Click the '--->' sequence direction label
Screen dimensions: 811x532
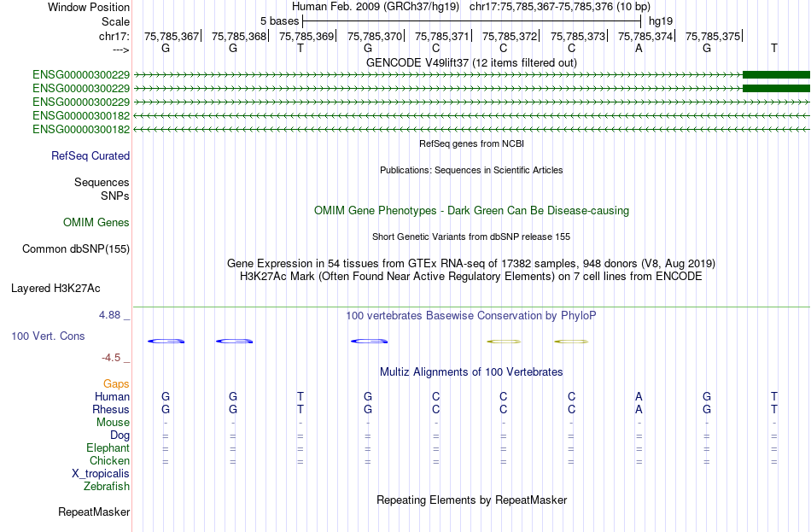(121, 50)
